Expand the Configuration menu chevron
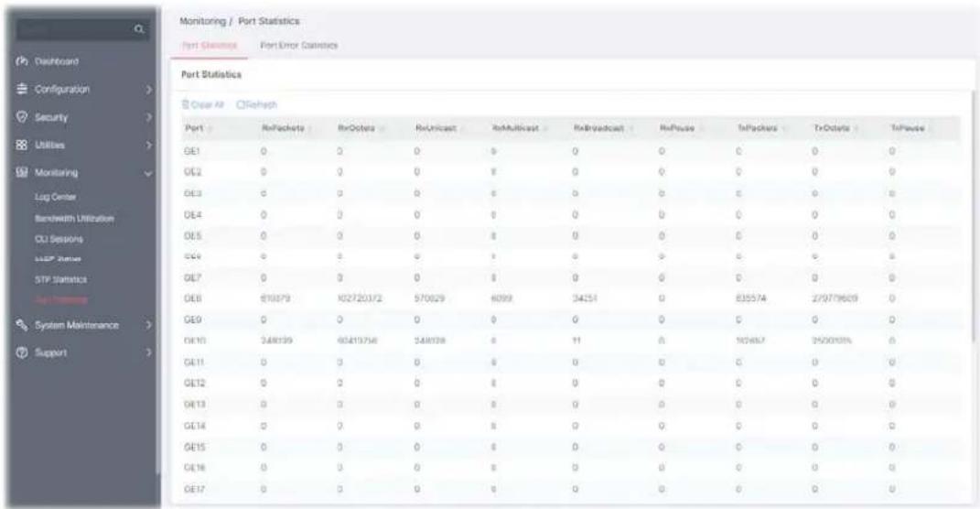The image size is (980, 509). [x=149, y=90]
